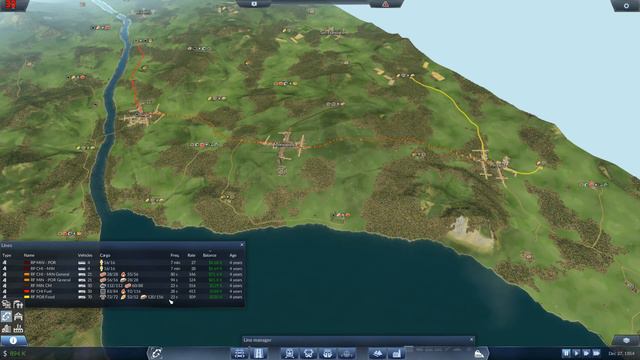The width and height of the screenshot is (640, 360).
Task: Activate the bulldozer tool
Action: pyautogui.click(x=480, y=353)
